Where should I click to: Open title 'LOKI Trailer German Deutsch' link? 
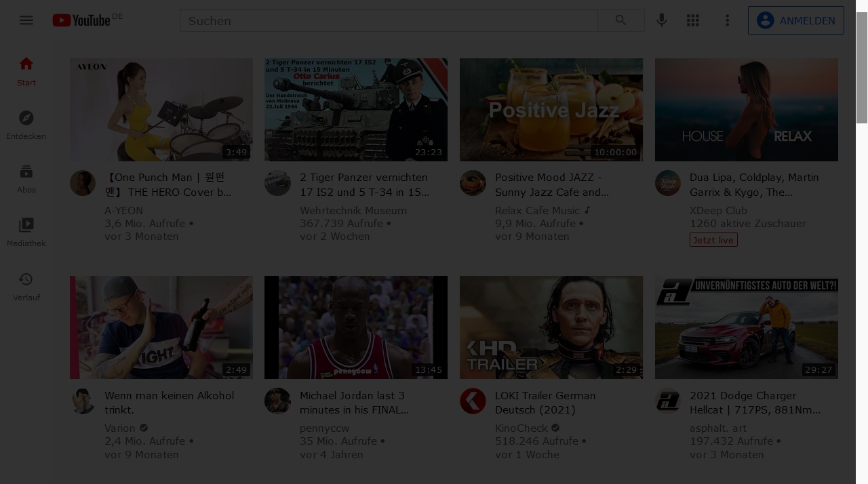point(545,403)
